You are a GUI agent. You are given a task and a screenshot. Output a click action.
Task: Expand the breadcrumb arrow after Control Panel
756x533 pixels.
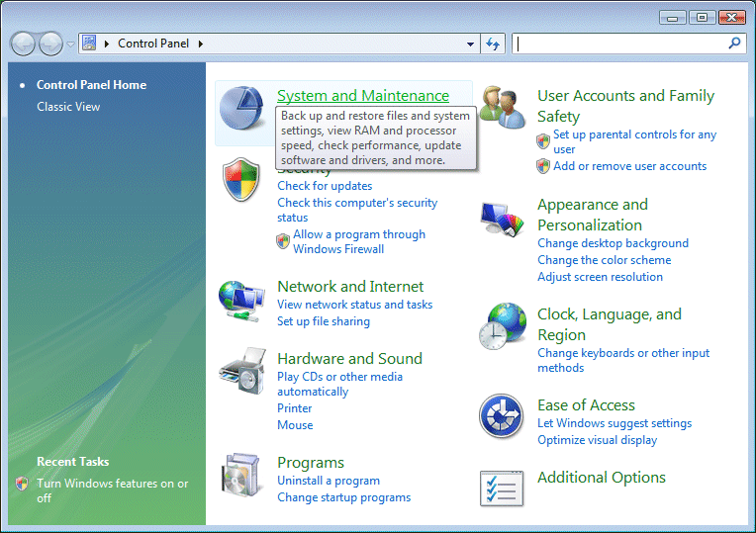201,44
